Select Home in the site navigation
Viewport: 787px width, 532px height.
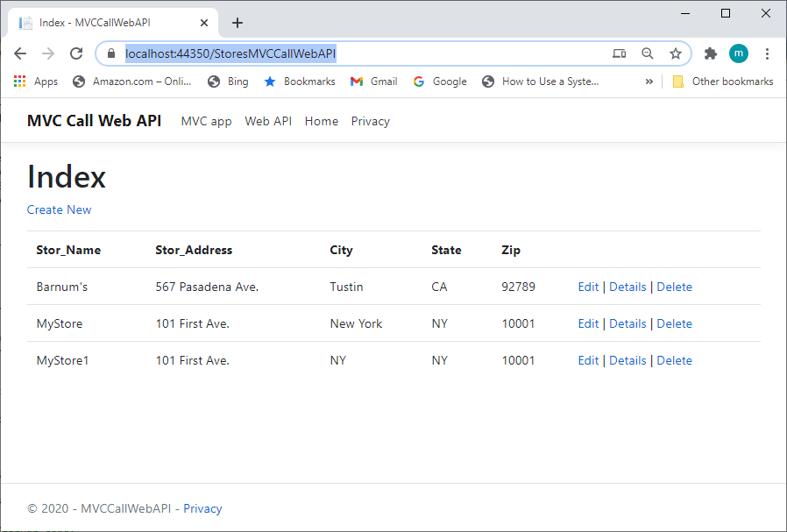(x=321, y=121)
